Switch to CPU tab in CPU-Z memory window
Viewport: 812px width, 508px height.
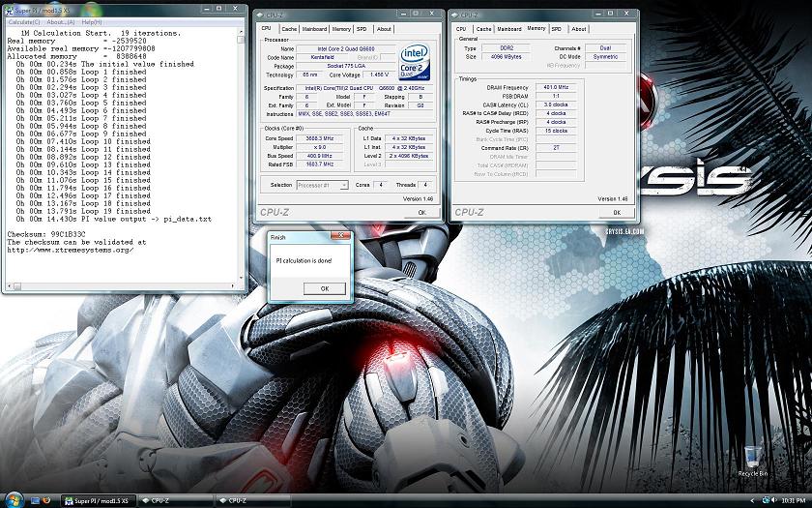pos(461,29)
